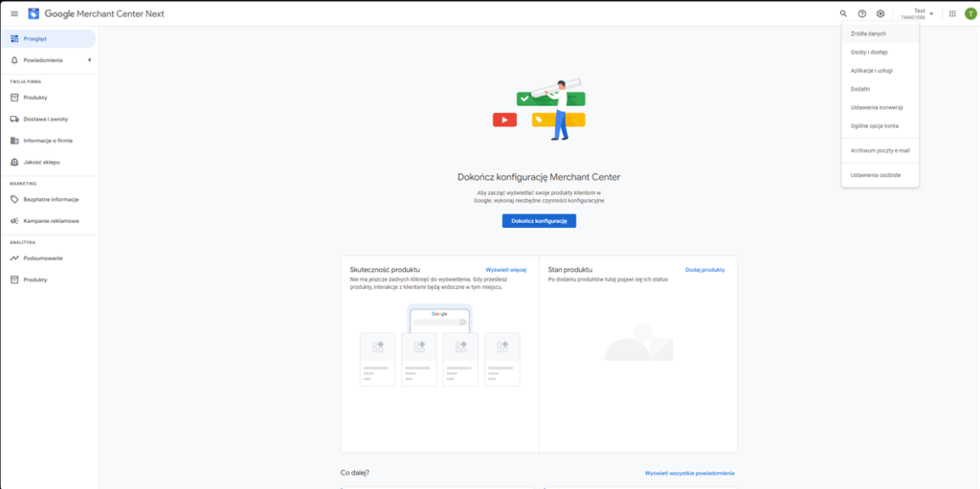Select Źródła danych from settings menu

click(x=880, y=33)
